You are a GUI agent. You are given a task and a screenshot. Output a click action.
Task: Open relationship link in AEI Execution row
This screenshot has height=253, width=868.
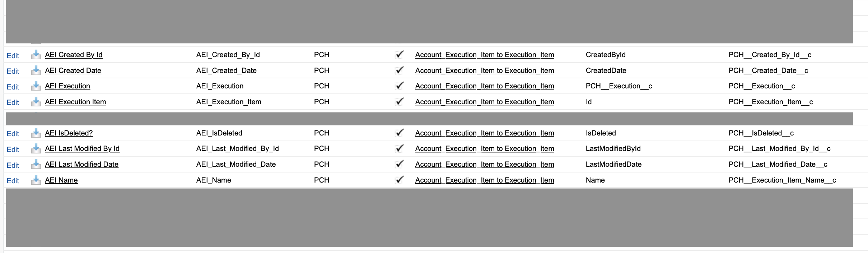(x=485, y=86)
